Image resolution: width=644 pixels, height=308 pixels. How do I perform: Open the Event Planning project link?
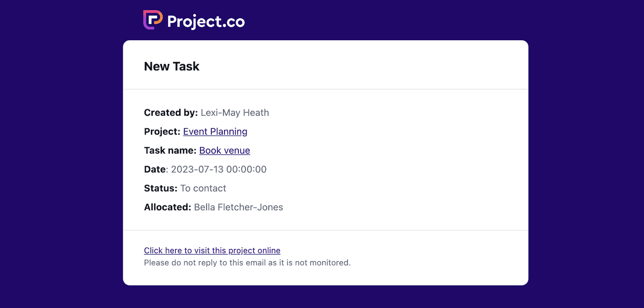tap(215, 131)
